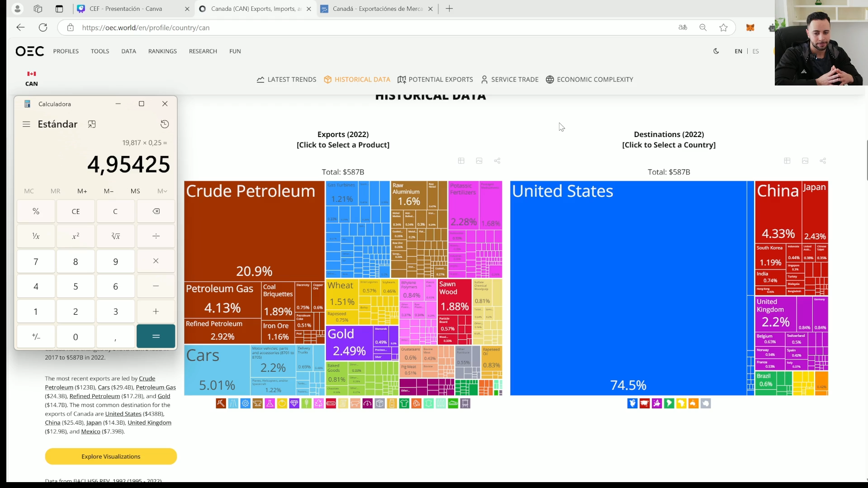Select United States destination block

628,288
